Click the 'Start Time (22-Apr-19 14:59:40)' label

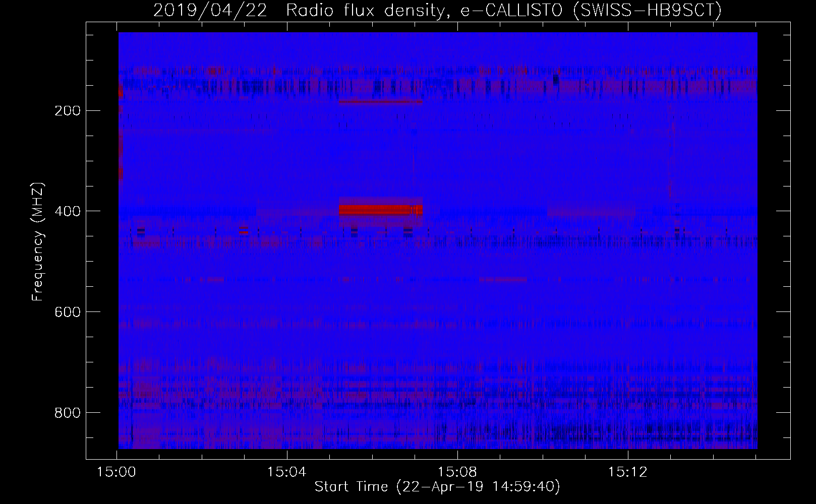[437, 487]
